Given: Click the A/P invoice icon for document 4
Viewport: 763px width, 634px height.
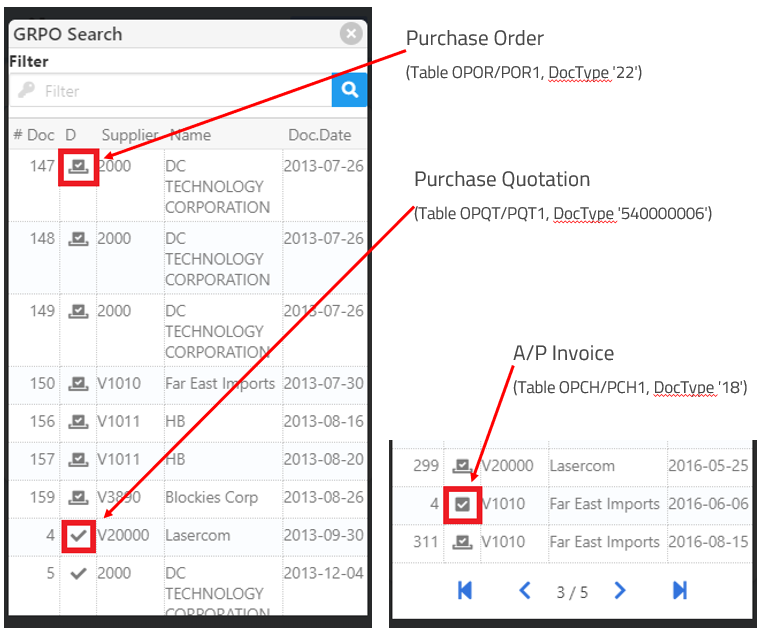Looking at the screenshot, I should [x=461, y=504].
